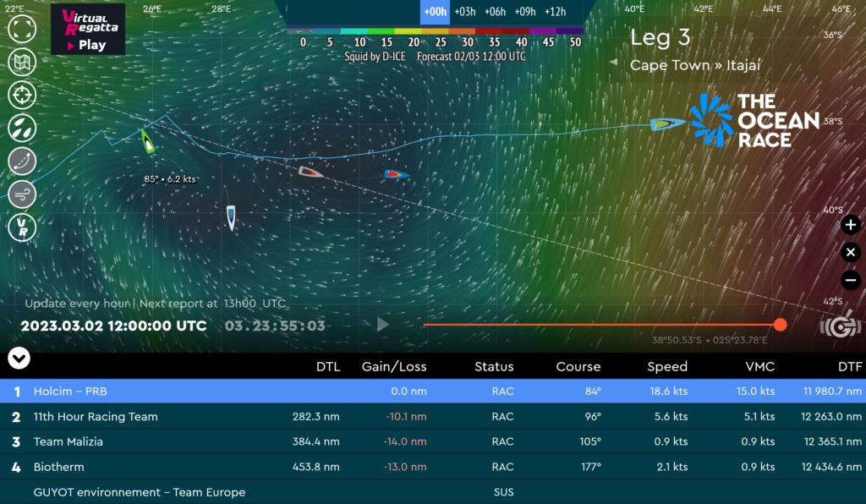This screenshot has width=866, height=504.
Task: Launch Virtual Regatta Play
Action: coord(88,30)
